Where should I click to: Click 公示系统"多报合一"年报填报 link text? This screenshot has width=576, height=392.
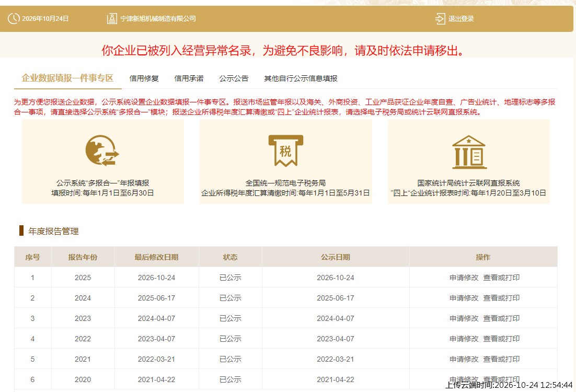click(102, 183)
